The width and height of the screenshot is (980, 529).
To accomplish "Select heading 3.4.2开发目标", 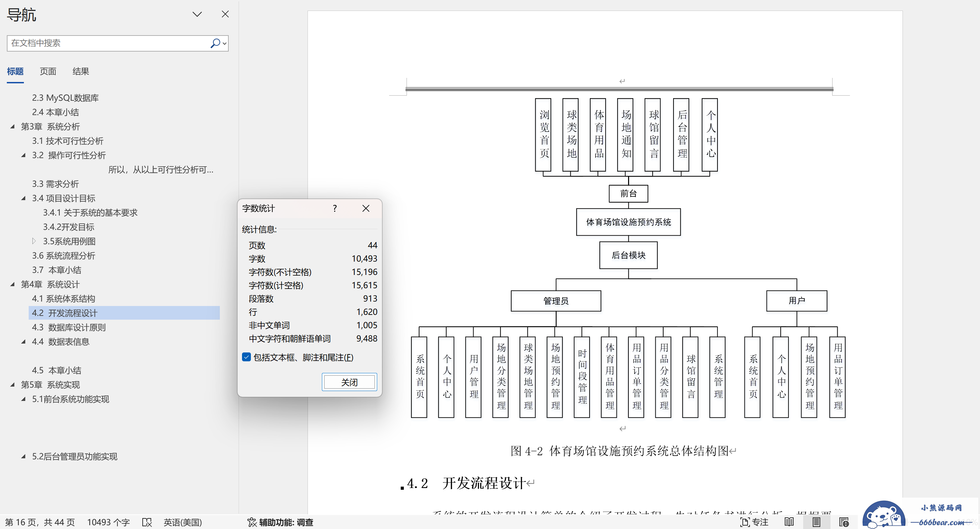I will pyautogui.click(x=69, y=227).
